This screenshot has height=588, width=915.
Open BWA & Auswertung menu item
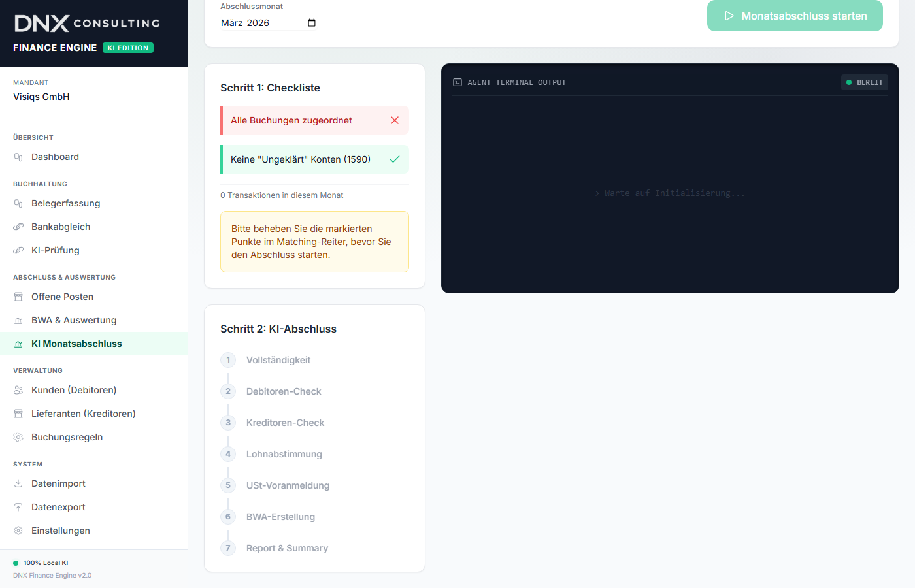point(74,321)
